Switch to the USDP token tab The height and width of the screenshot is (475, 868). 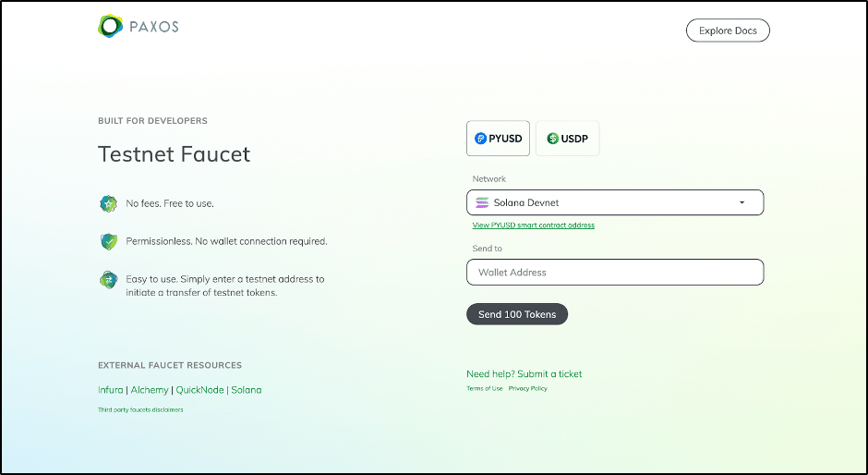[x=567, y=139]
